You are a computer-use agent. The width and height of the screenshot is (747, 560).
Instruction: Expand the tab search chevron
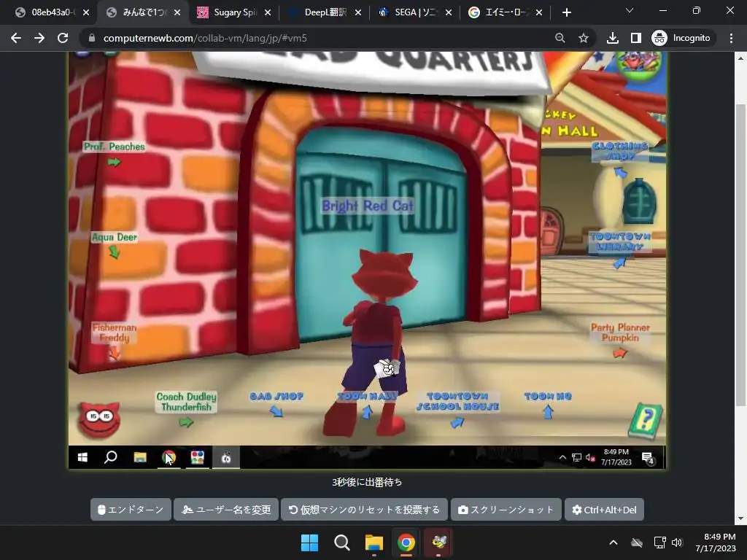pyautogui.click(x=630, y=10)
